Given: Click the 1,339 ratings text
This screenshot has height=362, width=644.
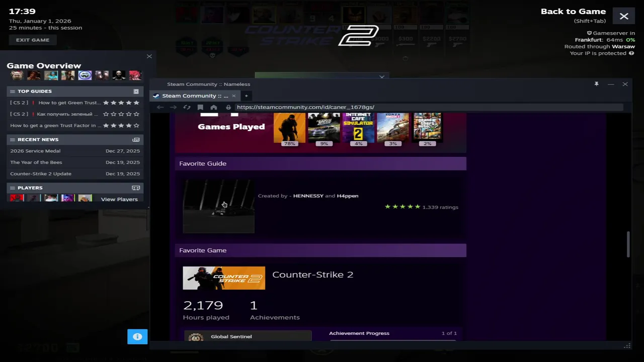Looking at the screenshot, I should pyautogui.click(x=440, y=207).
